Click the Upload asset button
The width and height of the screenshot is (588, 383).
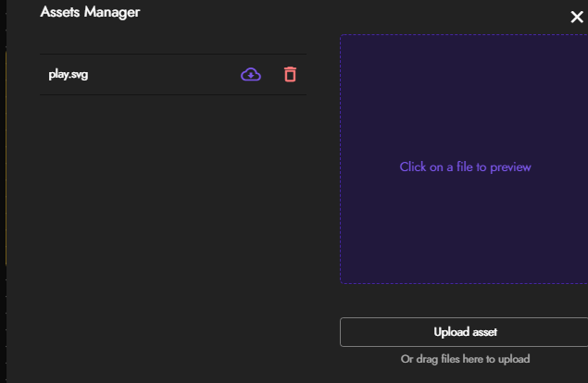tap(465, 332)
